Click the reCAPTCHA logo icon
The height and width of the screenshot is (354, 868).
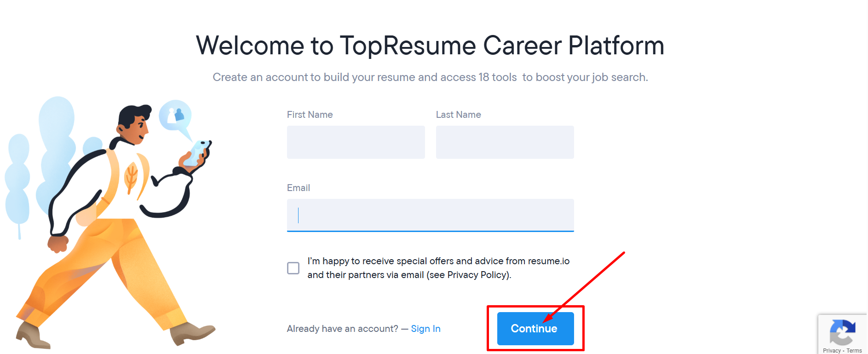click(x=842, y=332)
